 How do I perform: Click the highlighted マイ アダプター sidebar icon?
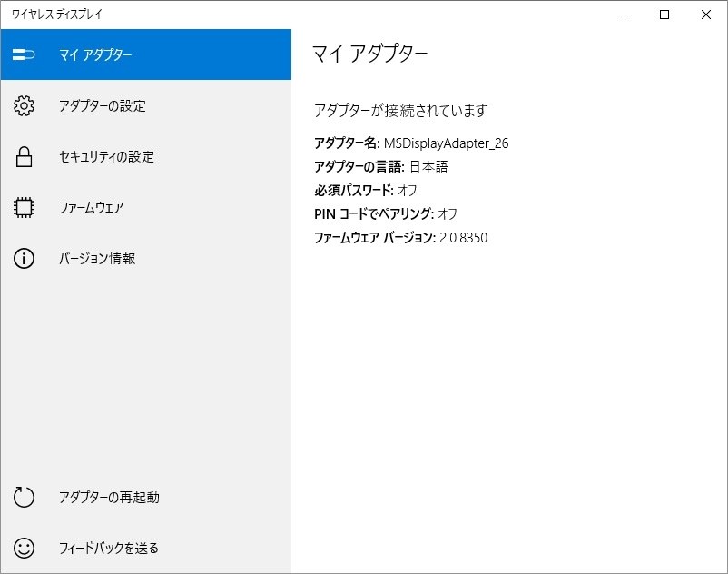point(25,54)
